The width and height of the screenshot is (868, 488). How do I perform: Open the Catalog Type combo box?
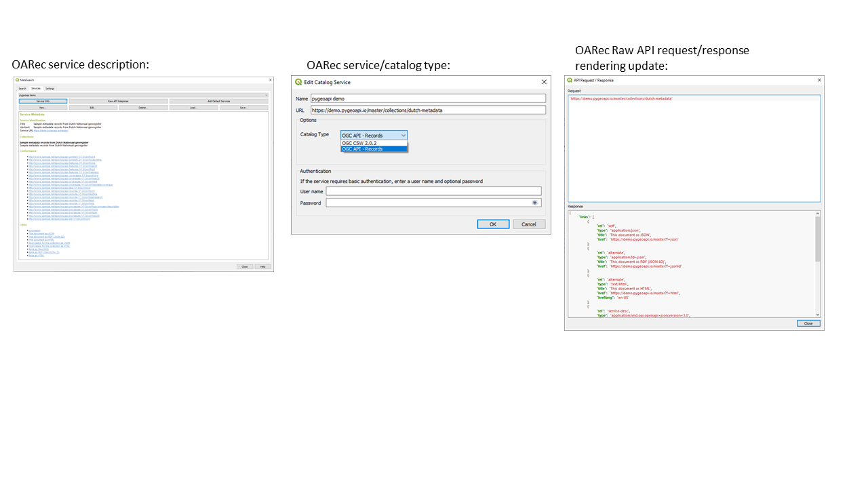pyautogui.click(x=374, y=135)
